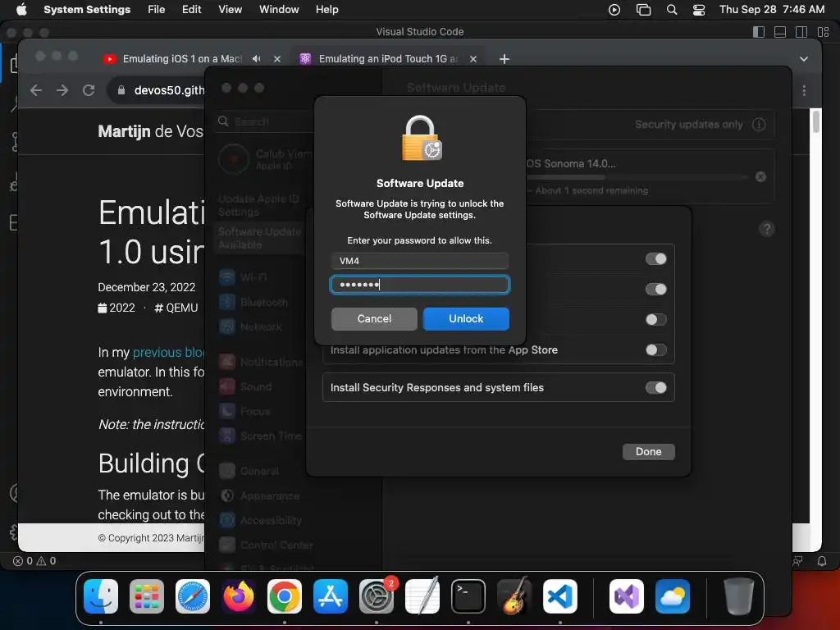
Task: Open Safari from the Dock
Action: (192, 596)
